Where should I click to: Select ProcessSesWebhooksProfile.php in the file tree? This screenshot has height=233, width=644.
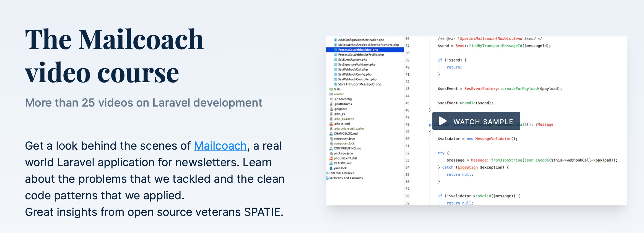point(361,55)
